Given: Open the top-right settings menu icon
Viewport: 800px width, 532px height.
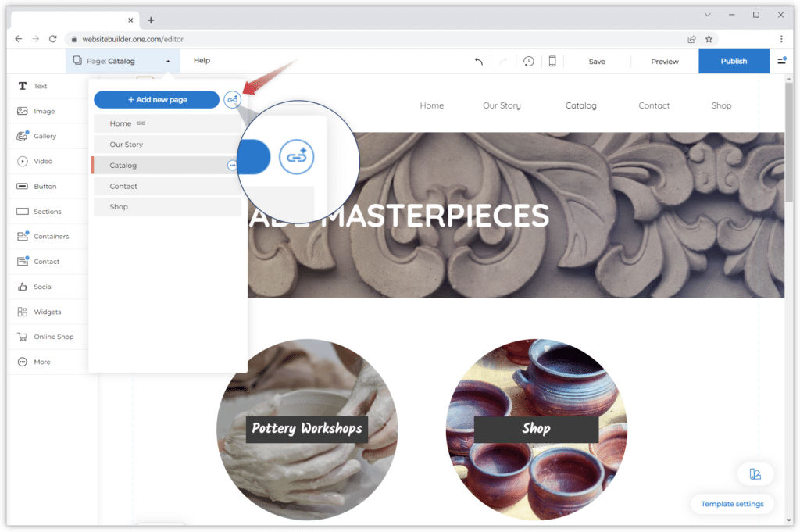Looking at the screenshot, I should tap(781, 61).
